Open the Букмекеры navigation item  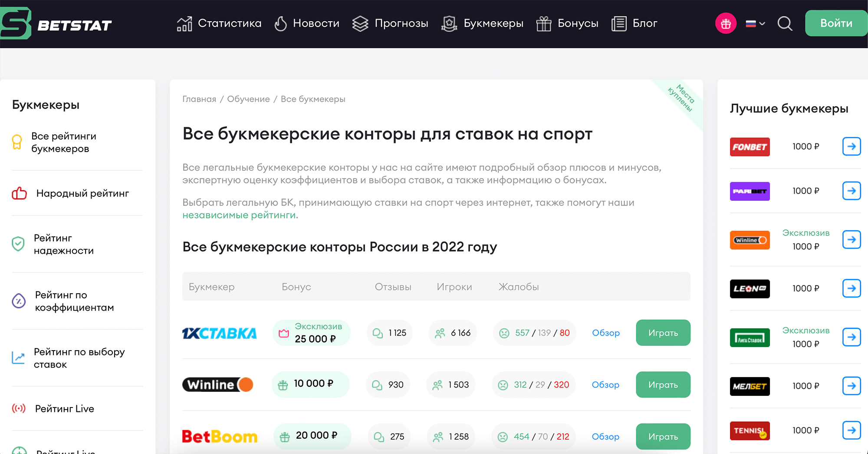[x=482, y=23]
